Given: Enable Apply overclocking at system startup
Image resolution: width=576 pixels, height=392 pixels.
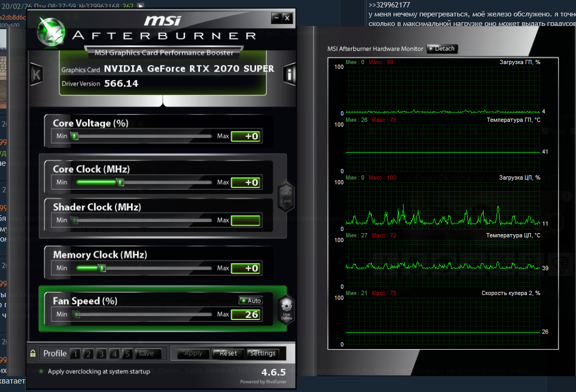Looking at the screenshot, I should click(x=41, y=371).
